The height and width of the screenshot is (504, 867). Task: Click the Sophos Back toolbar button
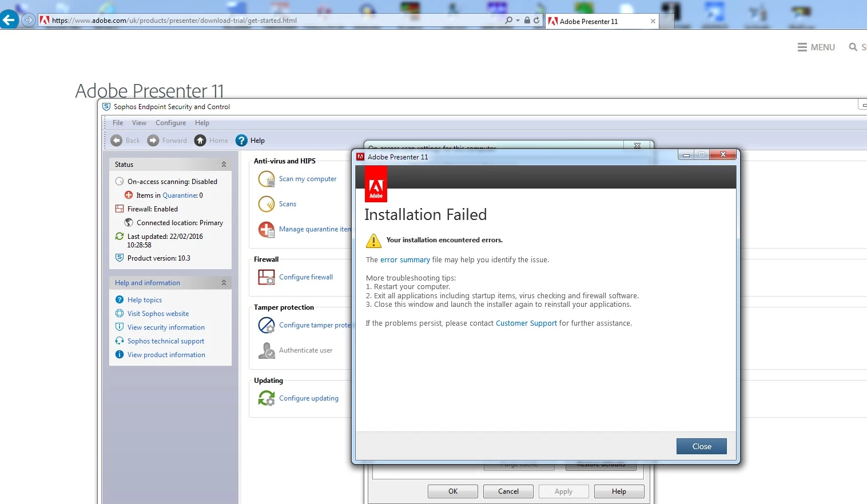pos(126,141)
